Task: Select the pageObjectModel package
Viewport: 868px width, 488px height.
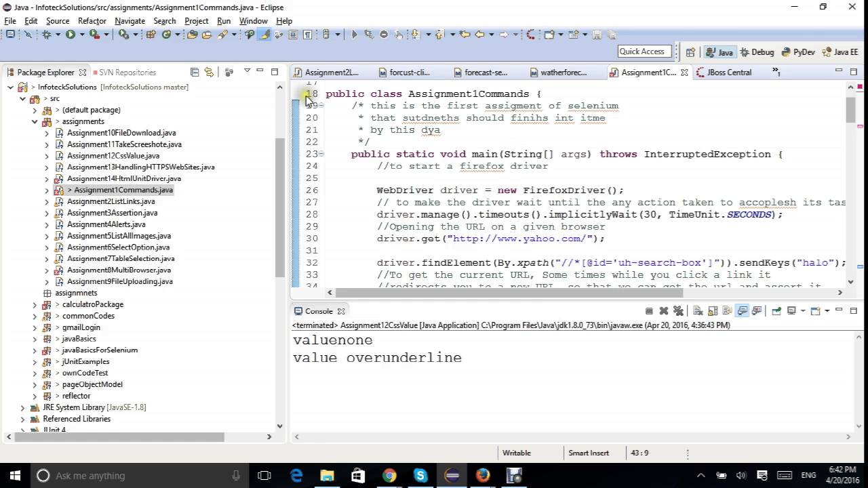Action: [92, 384]
